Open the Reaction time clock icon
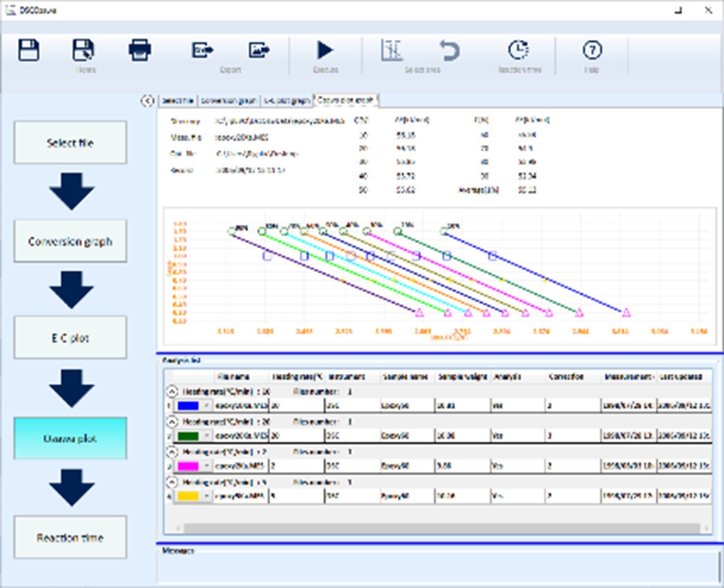 [x=519, y=50]
